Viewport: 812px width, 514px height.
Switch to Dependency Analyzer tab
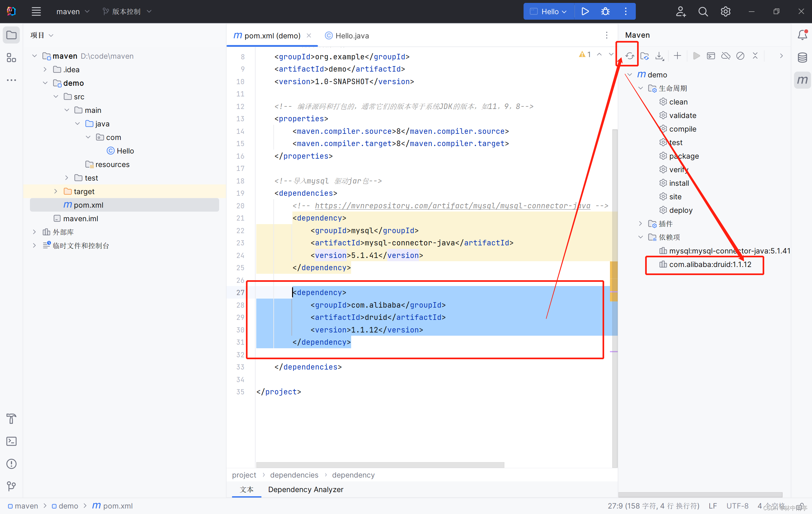click(x=306, y=489)
